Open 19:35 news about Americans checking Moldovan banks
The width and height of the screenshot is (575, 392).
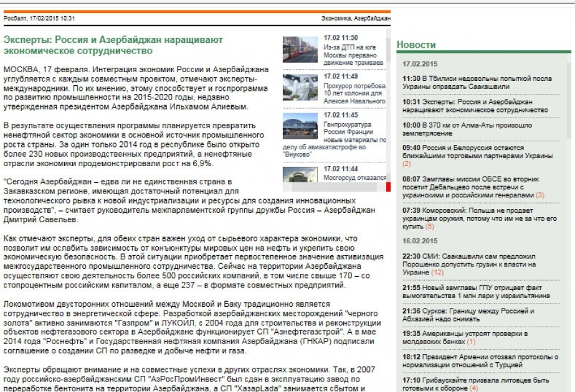point(465,337)
